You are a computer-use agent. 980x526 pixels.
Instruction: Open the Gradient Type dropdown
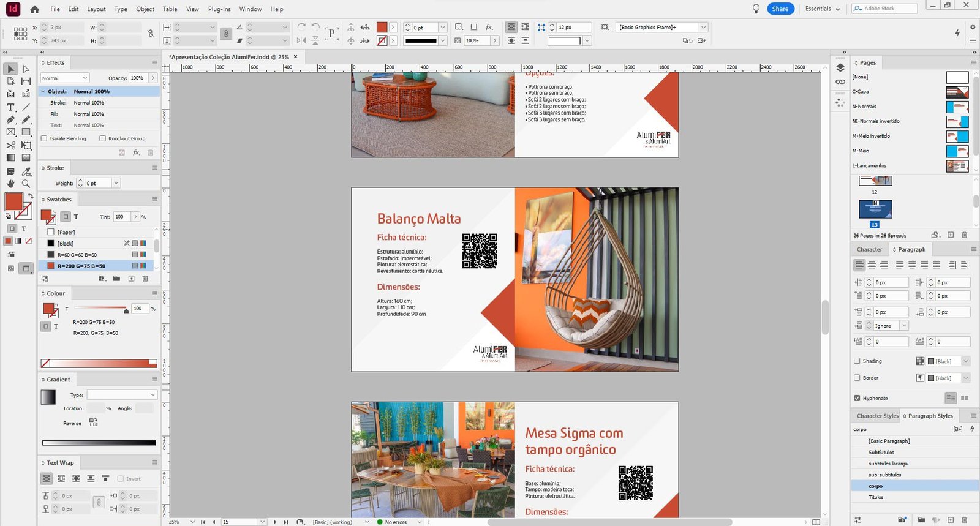pos(122,395)
